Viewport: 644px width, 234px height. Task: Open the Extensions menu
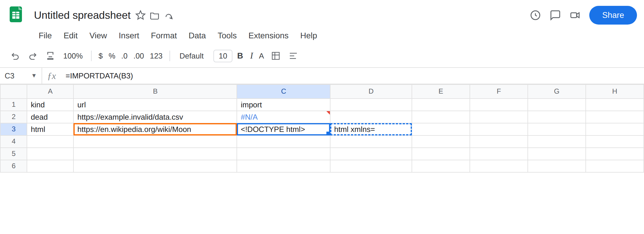268,36
